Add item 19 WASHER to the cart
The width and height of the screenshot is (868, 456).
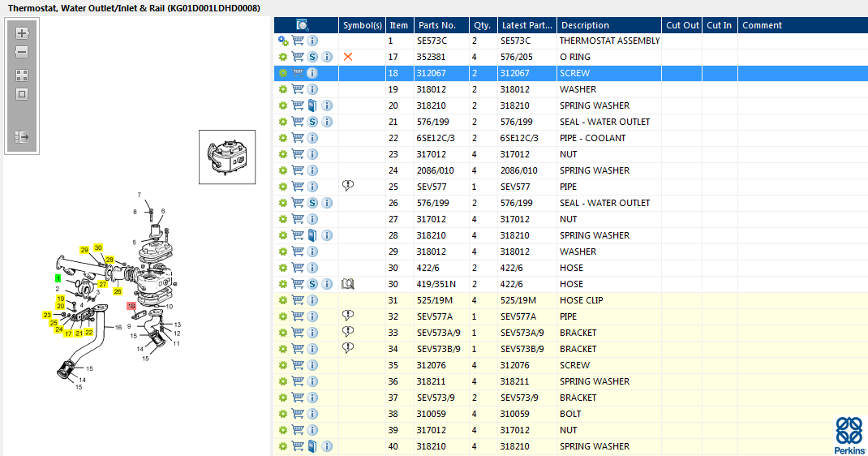[x=298, y=89]
